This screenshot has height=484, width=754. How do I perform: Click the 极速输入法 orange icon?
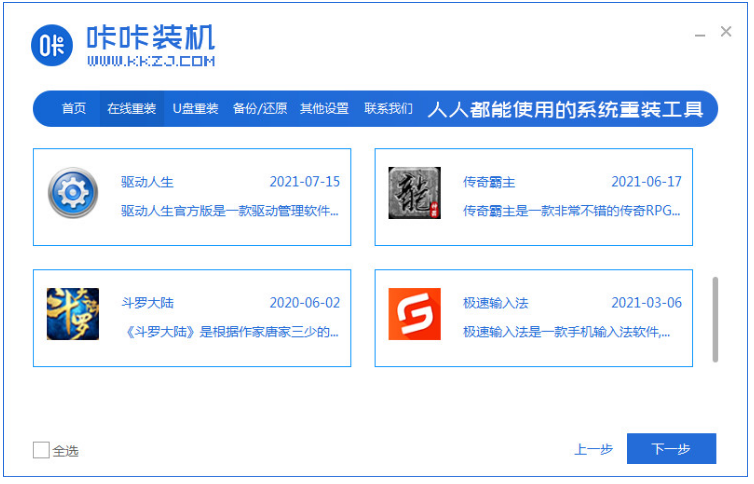[x=415, y=314]
